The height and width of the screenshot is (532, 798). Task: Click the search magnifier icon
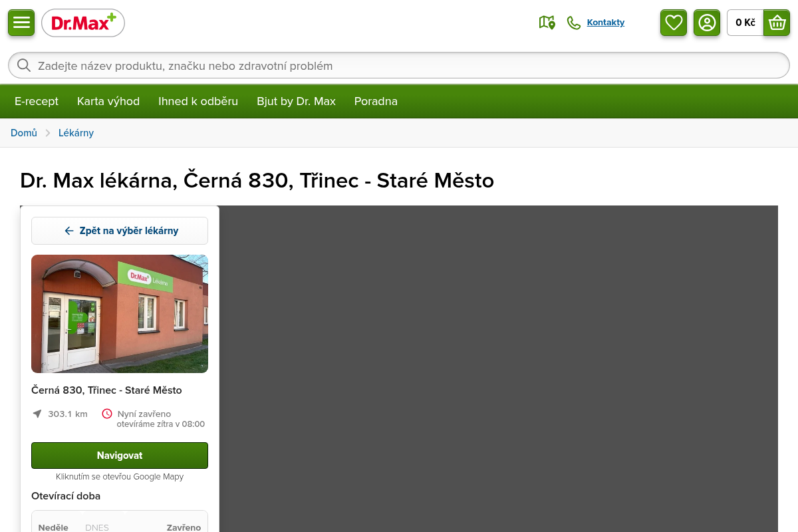click(24, 65)
